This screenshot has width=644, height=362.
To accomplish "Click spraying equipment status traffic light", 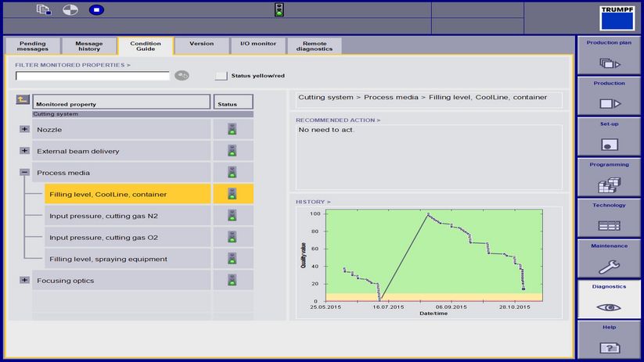I will (232, 259).
